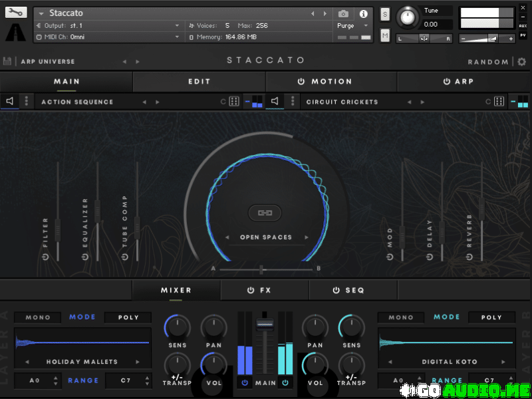This screenshot has width=532, height=399.
Task: Click the link layers icon in the circle
Action: pos(265,213)
